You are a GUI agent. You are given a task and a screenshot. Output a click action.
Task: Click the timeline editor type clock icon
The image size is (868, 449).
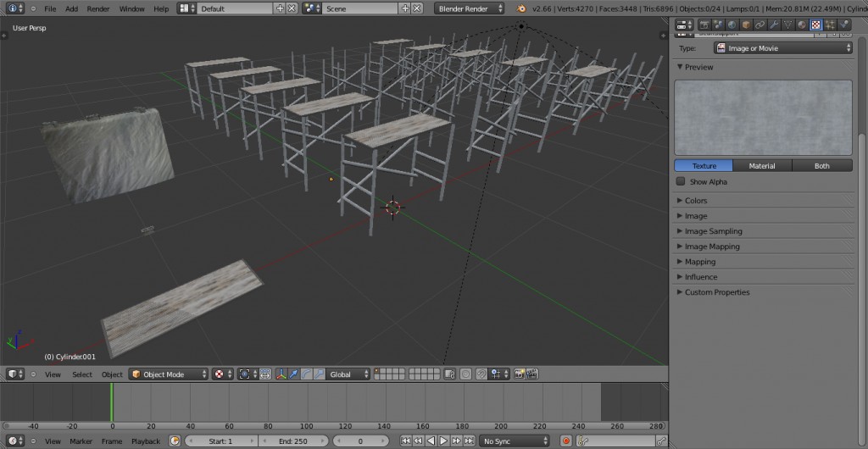[15, 441]
